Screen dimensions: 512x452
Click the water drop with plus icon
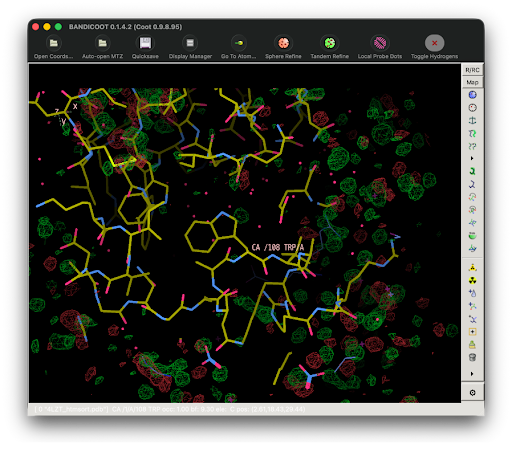pyautogui.click(x=472, y=293)
